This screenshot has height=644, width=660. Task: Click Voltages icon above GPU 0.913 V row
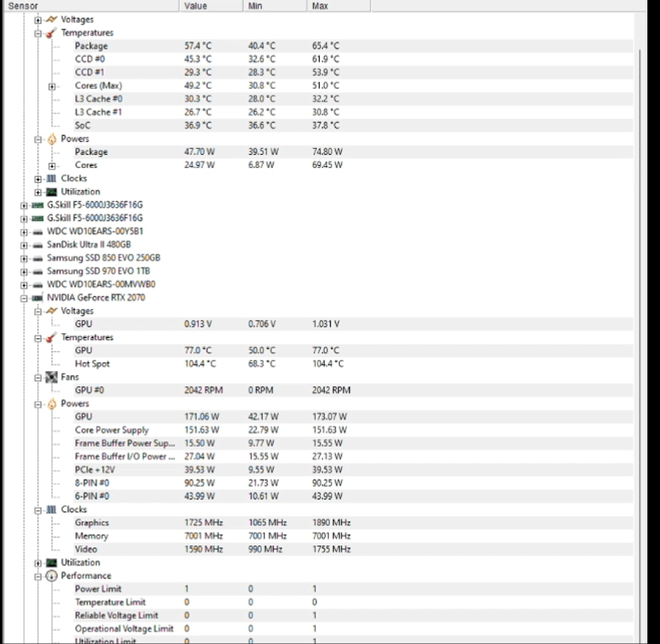click(x=51, y=311)
